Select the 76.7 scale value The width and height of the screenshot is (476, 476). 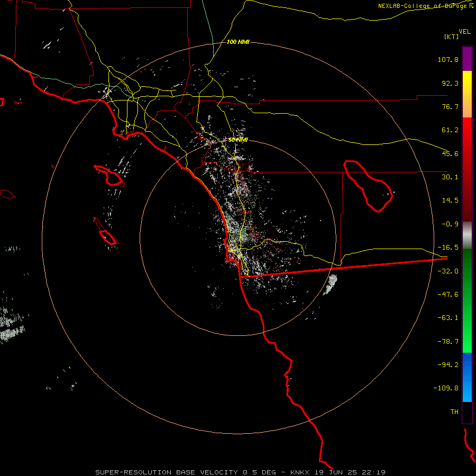point(450,106)
